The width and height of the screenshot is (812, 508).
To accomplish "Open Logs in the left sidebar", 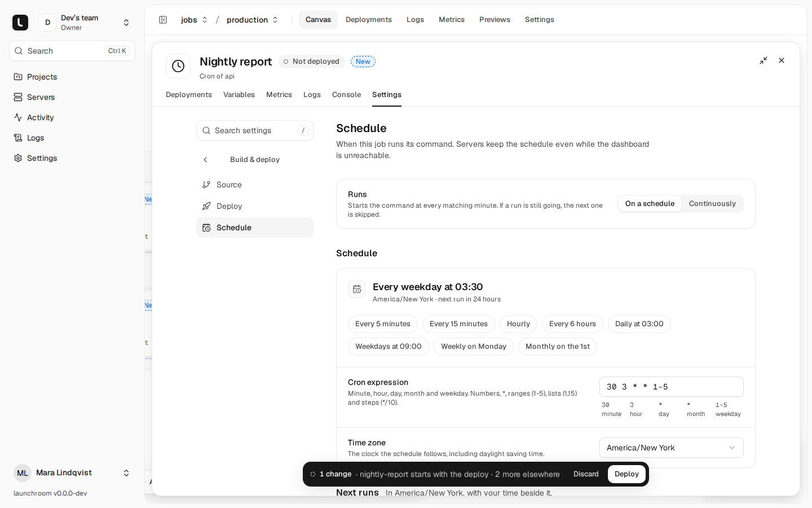I will (72, 138).
